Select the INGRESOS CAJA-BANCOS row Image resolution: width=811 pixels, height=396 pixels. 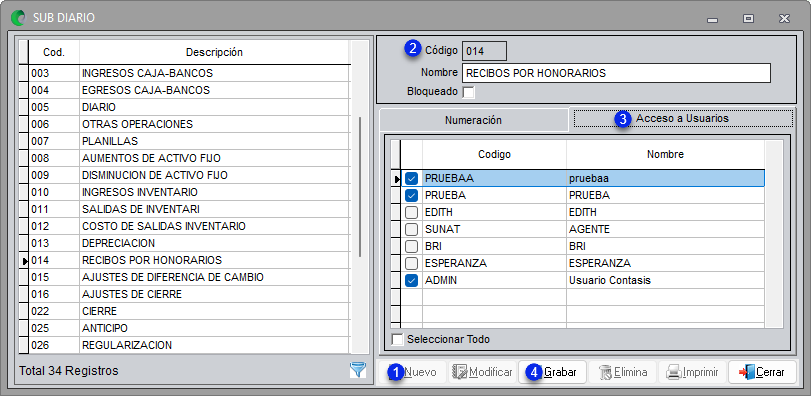click(189, 73)
